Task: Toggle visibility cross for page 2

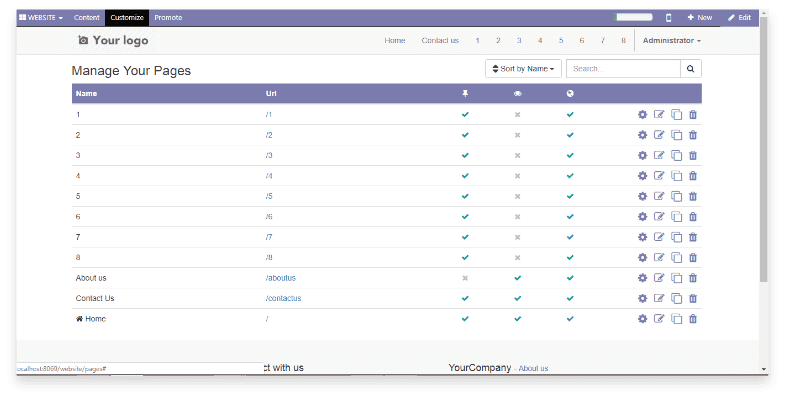Action: pyautogui.click(x=518, y=135)
